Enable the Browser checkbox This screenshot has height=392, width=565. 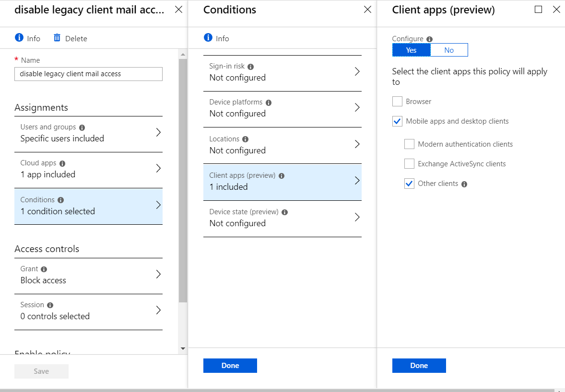397,101
